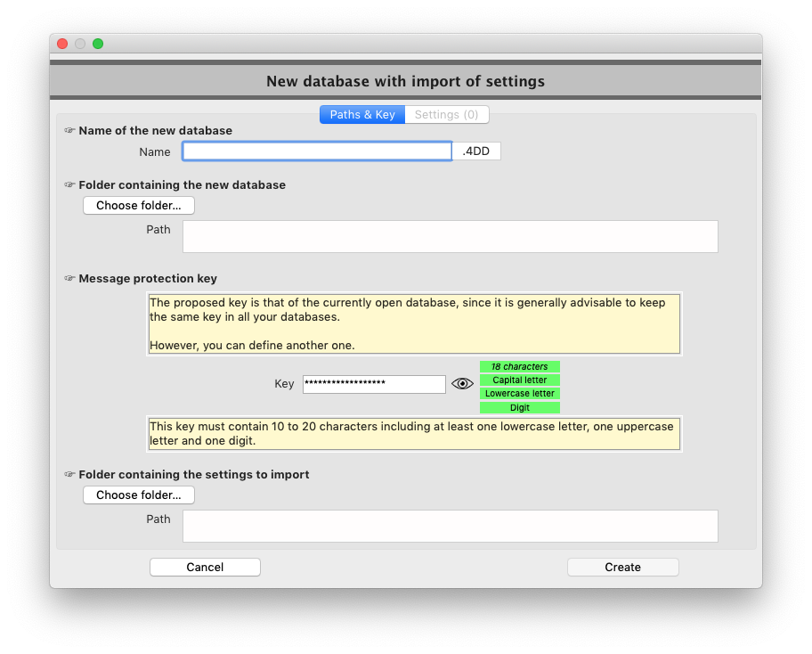Viewport: 812px width, 654px height.
Task: Click the pointing hand icon beside "Message protection key"
Action: (69, 279)
